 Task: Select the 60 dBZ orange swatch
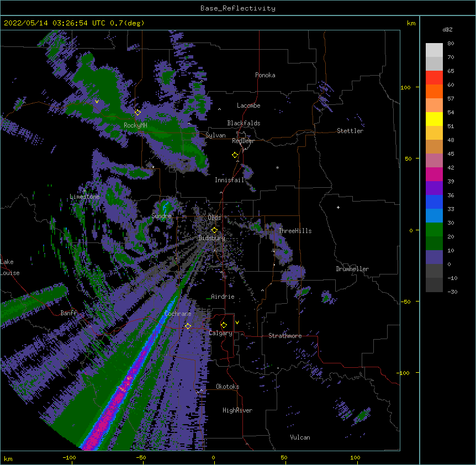[434, 91]
